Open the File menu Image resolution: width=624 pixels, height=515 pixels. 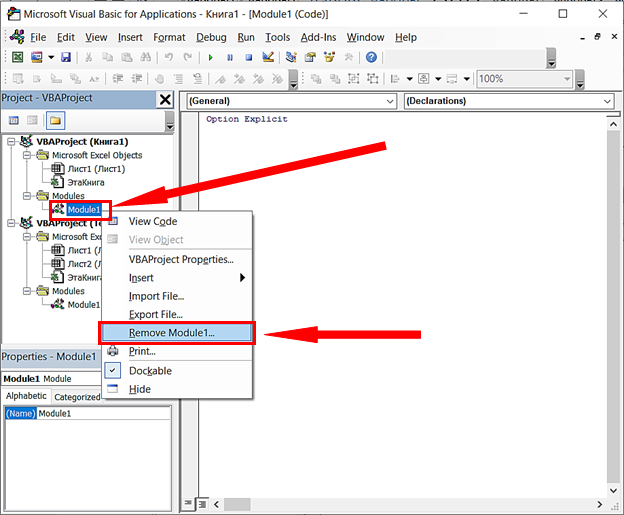[x=38, y=37]
